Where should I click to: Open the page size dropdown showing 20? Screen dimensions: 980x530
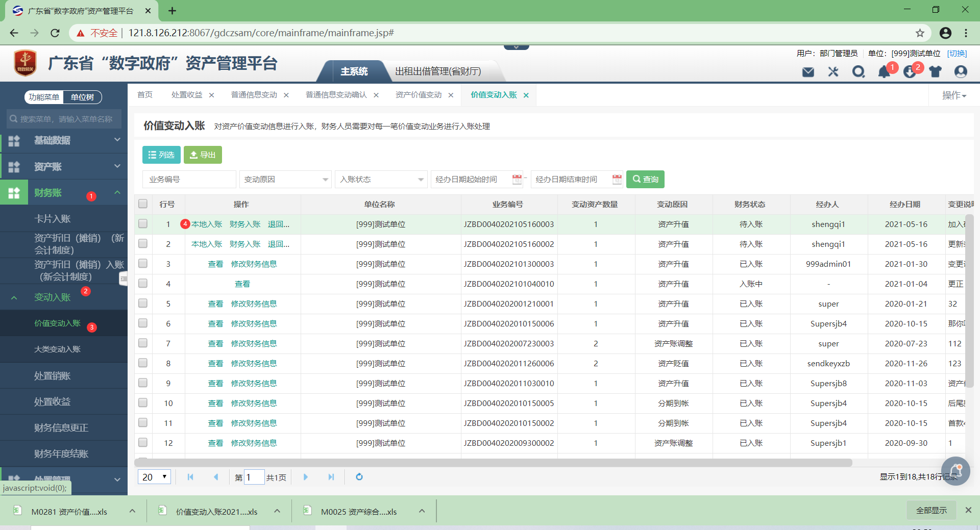pyautogui.click(x=154, y=477)
